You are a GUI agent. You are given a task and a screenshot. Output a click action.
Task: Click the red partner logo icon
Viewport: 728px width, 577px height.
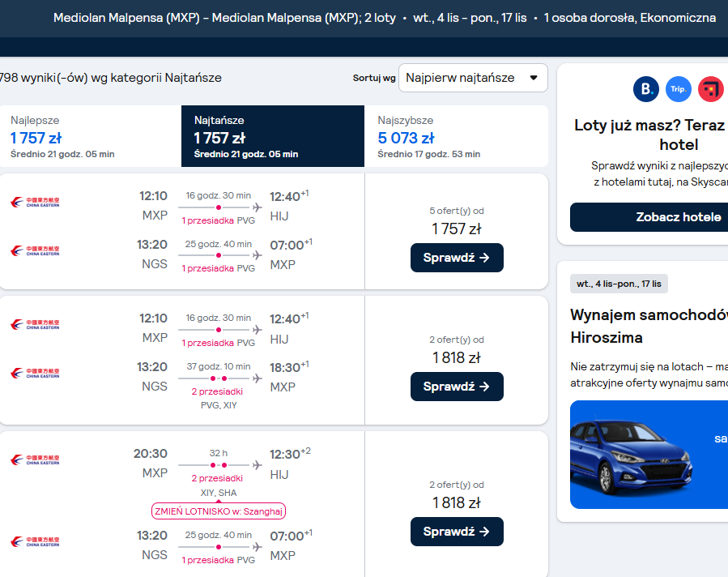pyautogui.click(x=711, y=88)
